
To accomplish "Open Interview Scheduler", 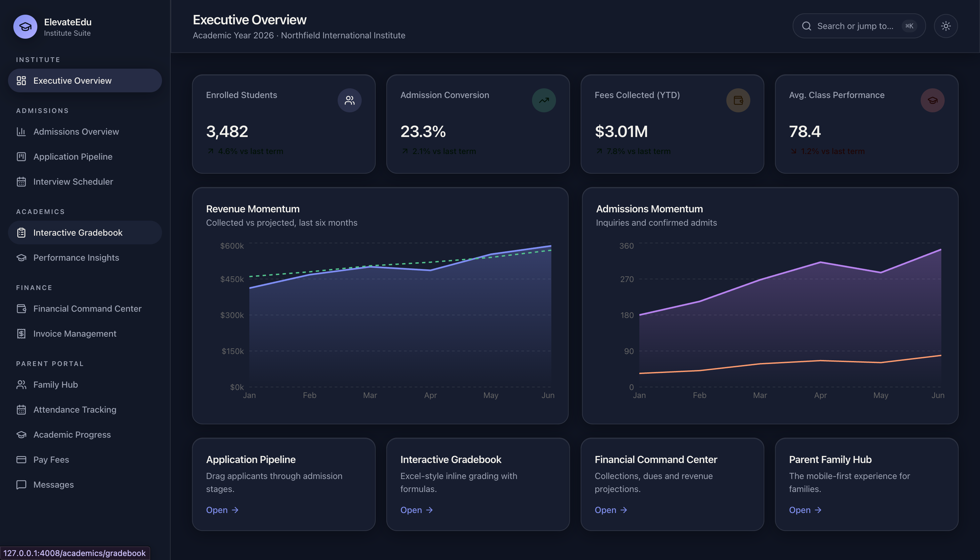I will click(85, 182).
